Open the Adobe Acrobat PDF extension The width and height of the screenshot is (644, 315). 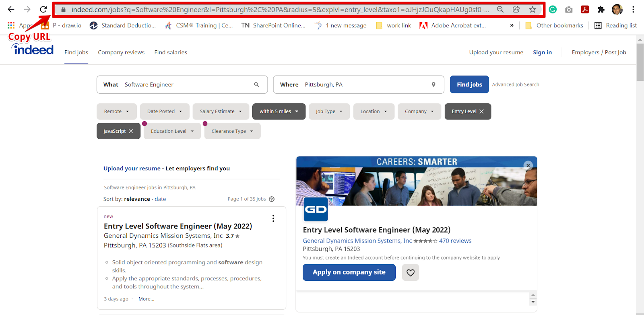point(585,9)
